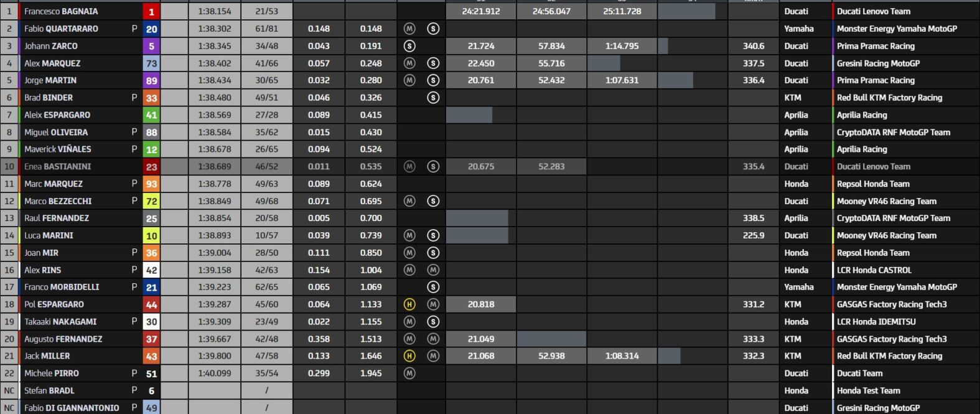Select team name Gresini Racing MotoGP for Alex Marquez
The height and width of the screenshot is (414, 980).
tap(879, 63)
